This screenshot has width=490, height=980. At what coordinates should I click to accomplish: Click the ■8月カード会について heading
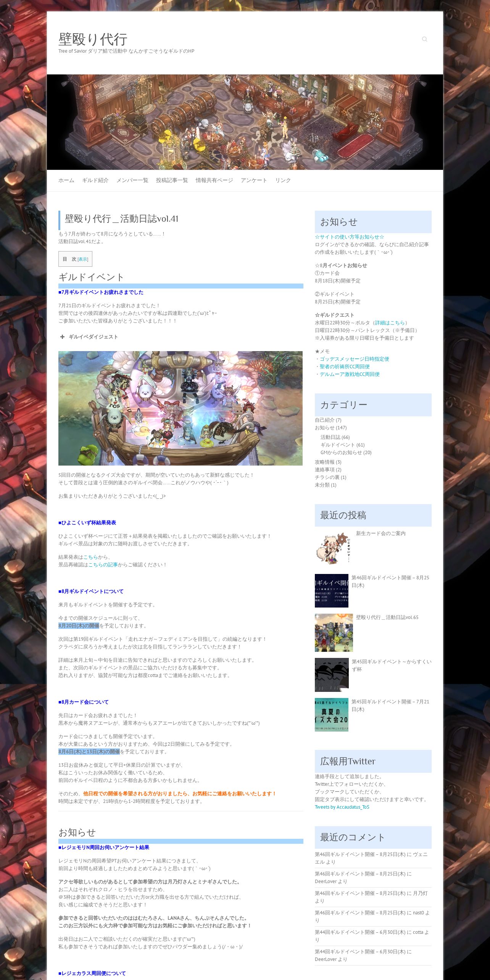84,702
